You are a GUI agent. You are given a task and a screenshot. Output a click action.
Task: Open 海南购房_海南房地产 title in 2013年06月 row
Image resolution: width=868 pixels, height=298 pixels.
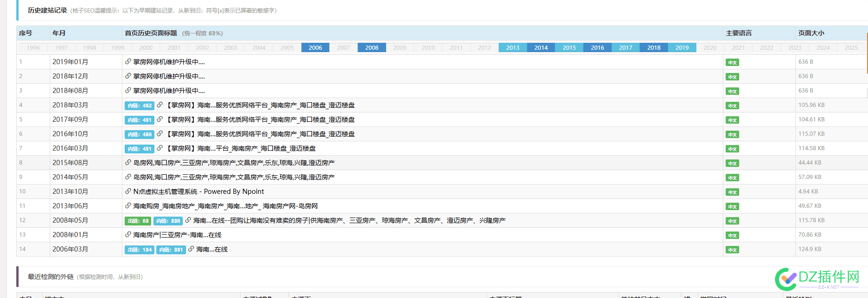coord(226,206)
